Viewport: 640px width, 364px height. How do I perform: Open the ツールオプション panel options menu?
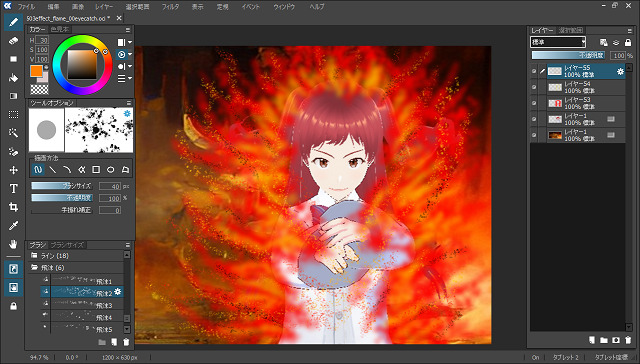tap(129, 103)
